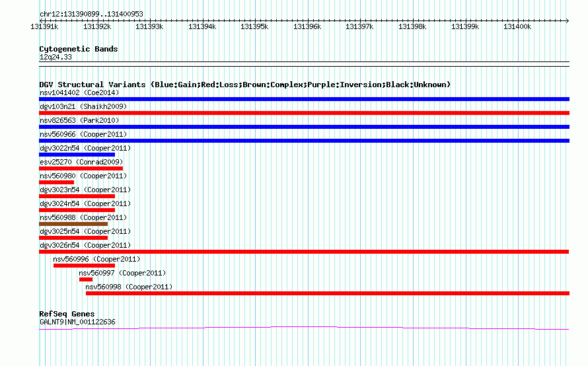This screenshot has width=588, height=366.
Task: Click the nsv826563 (Park2010) label
Action: (x=79, y=120)
